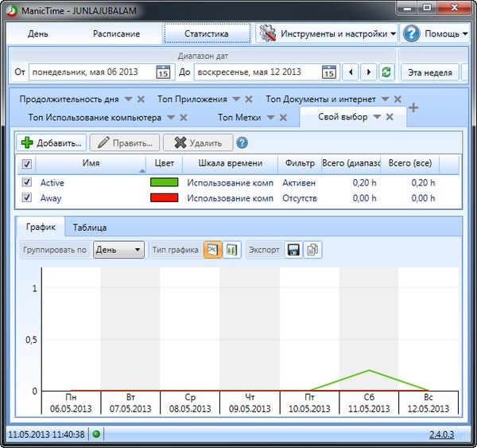Click the Добавить button
This screenshot has width=477, height=448.
click(x=52, y=143)
